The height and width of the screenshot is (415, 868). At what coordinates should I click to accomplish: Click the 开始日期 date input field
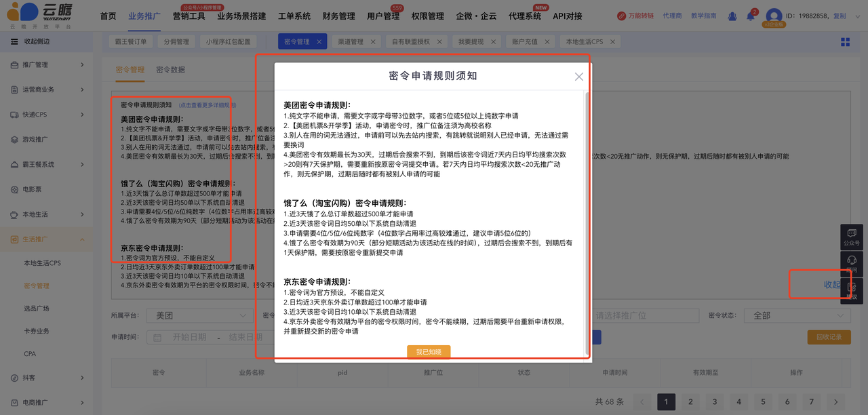tap(189, 337)
